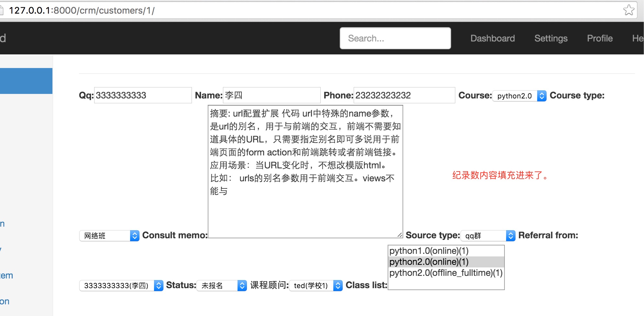Select python2.0(offline_fulltime)(1) in Class list
This screenshot has width=644, height=316.
(446, 273)
